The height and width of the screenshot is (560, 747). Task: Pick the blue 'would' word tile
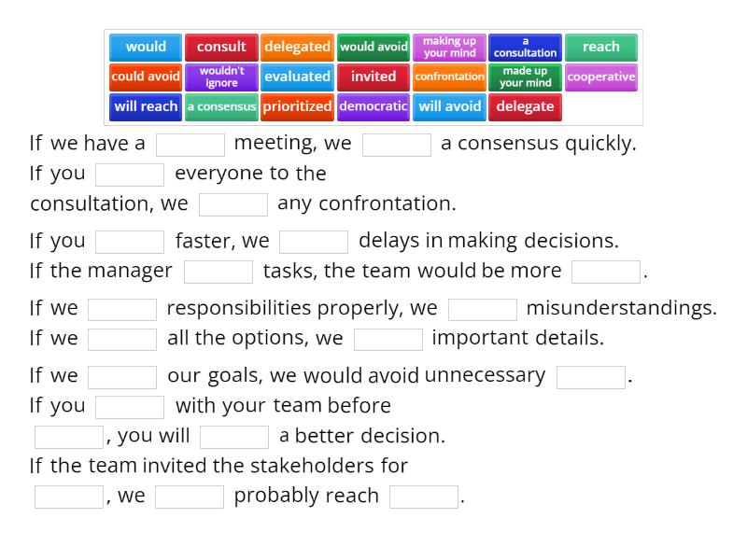click(146, 47)
